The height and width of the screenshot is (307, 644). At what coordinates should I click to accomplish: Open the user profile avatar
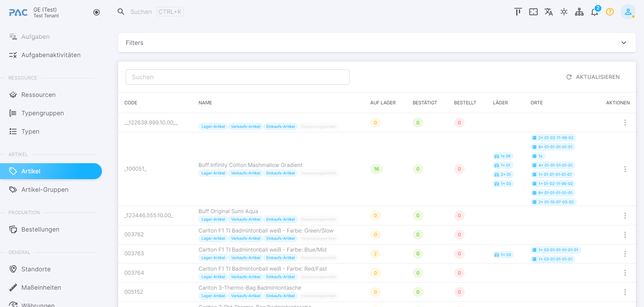(x=628, y=12)
